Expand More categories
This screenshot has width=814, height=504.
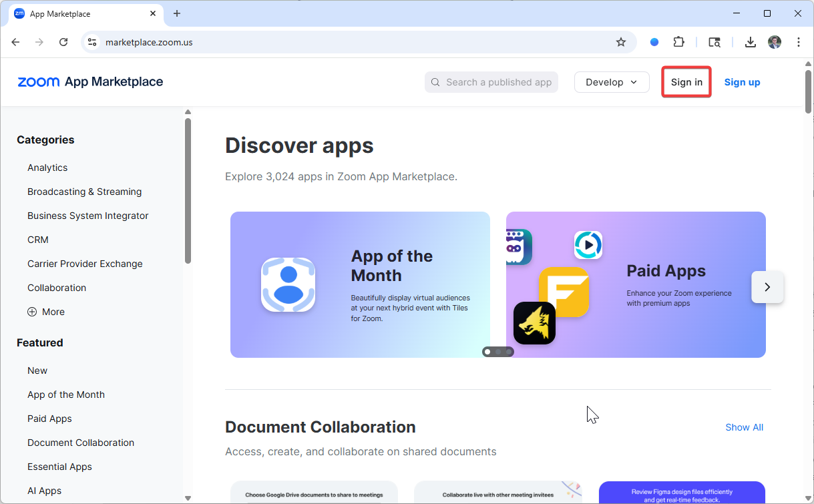(x=46, y=312)
